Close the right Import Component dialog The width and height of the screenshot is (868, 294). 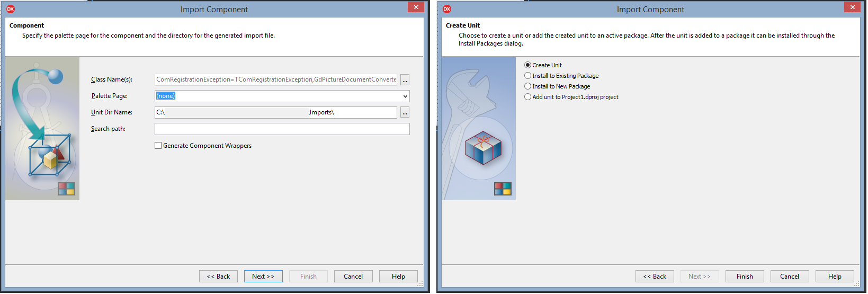(x=852, y=7)
